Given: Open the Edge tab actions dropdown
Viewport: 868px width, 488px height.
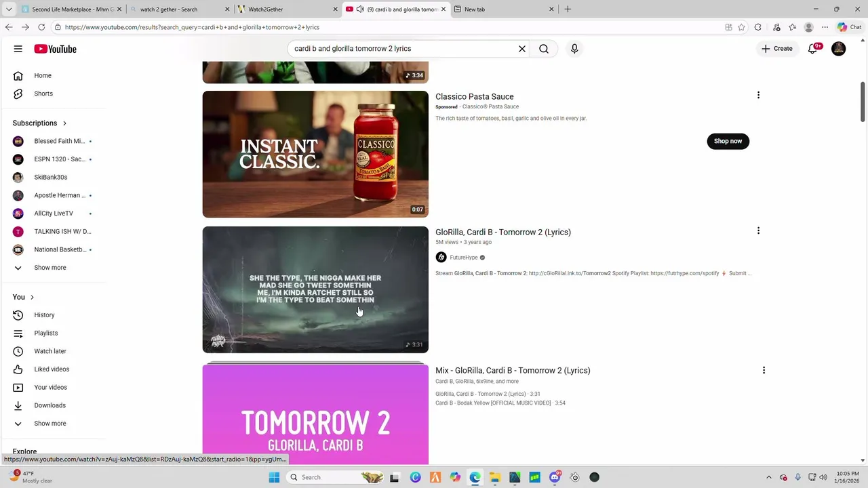Looking at the screenshot, I should coord(9,9).
